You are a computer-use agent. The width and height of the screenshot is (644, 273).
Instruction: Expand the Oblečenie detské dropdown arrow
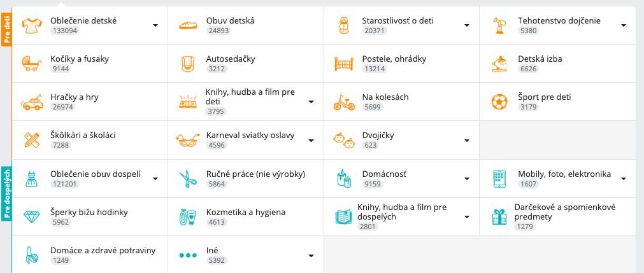[155, 25]
